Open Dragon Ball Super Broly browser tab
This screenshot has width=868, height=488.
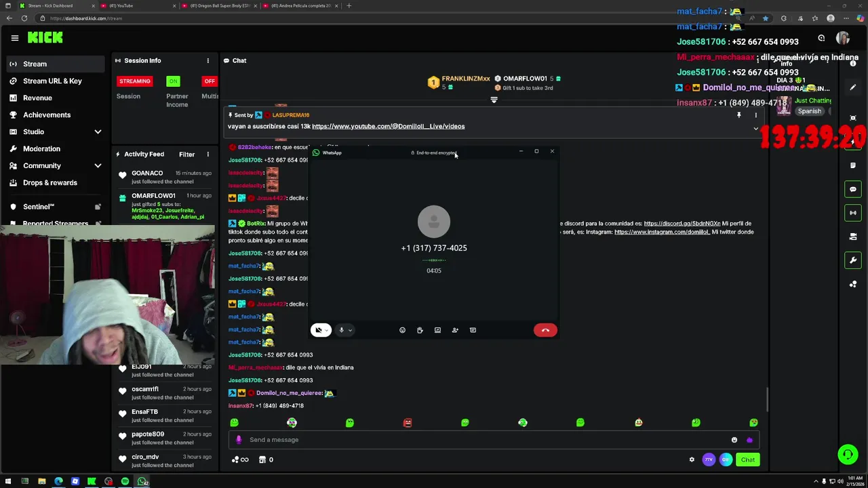point(218,5)
